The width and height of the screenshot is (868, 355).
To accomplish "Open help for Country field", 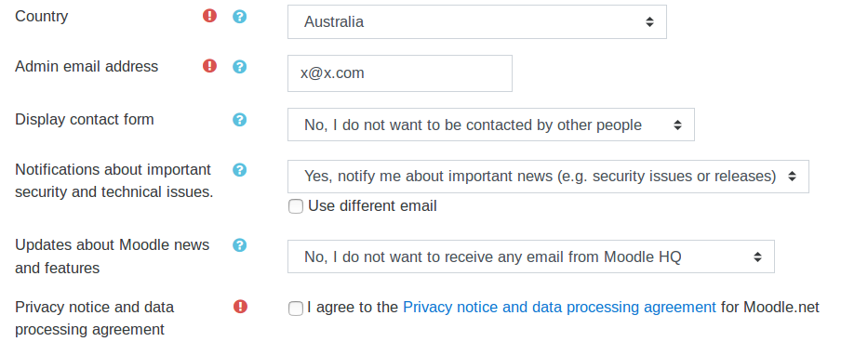I will 239,17.
